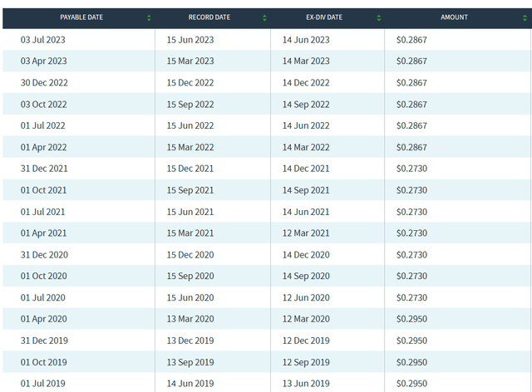Screen dimensions: 532x392
Task: Select payable date 30 Dec 2022
Action: [44, 83]
